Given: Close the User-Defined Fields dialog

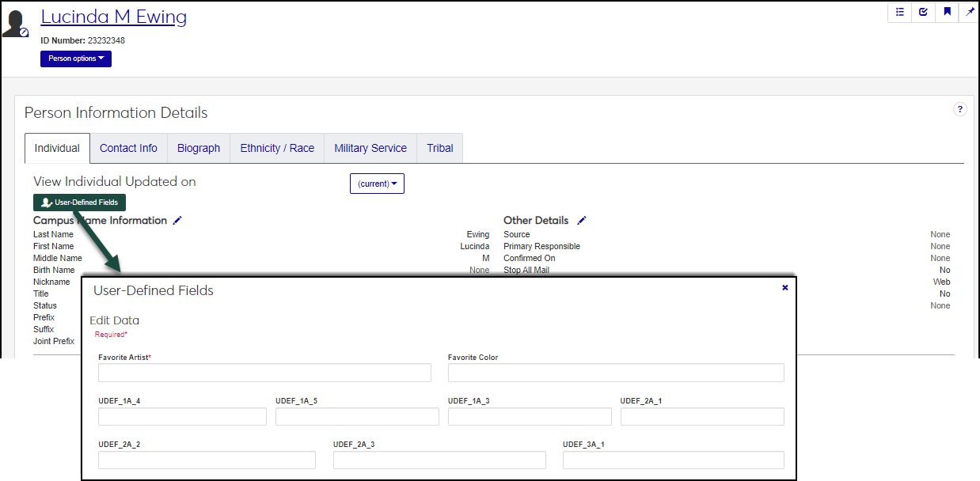Looking at the screenshot, I should [784, 288].
